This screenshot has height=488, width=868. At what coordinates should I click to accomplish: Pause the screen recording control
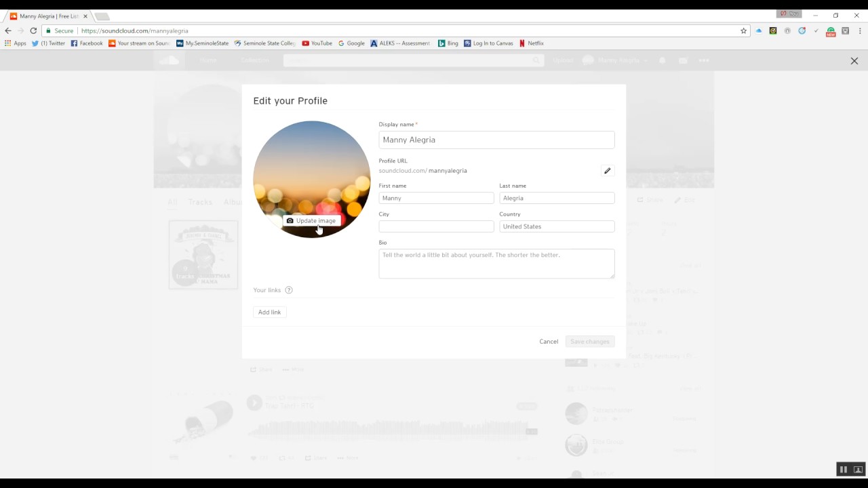pos(843,469)
